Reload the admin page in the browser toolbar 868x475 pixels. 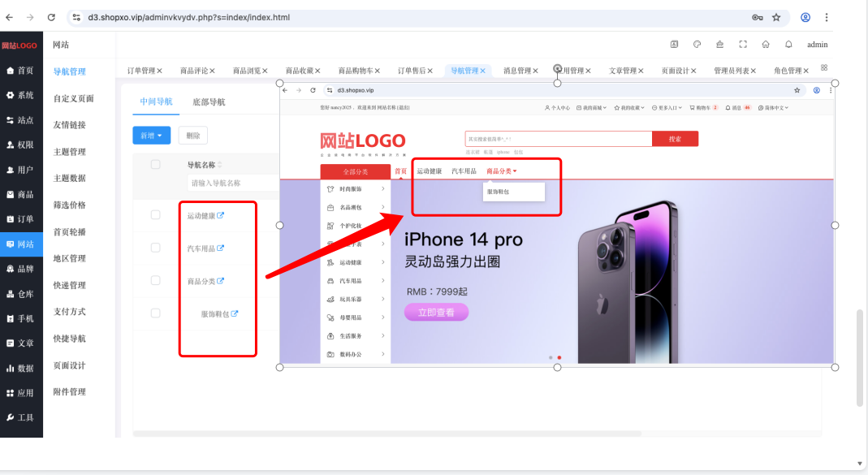tap(51, 17)
